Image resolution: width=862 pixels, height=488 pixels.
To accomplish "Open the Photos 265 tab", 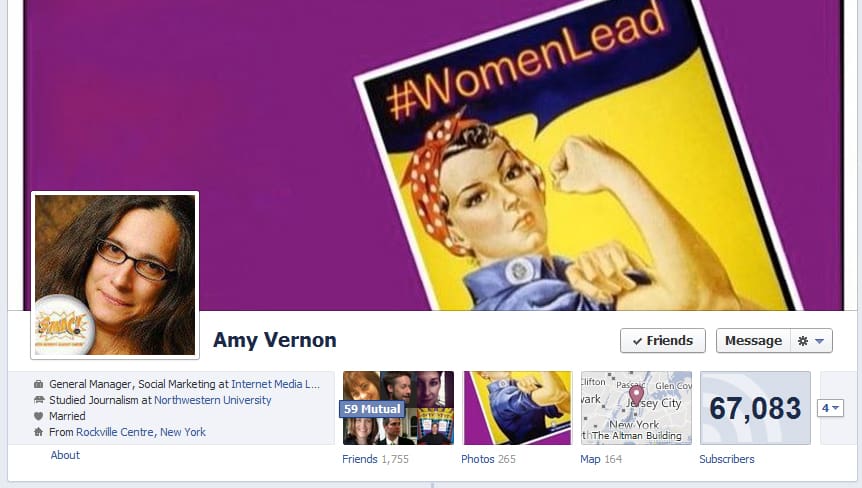I will click(488, 459).
